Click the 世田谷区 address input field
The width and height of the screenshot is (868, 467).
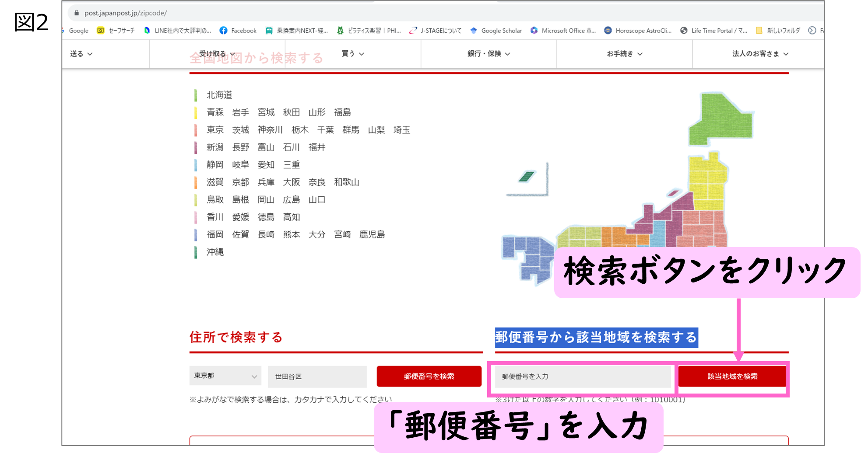[x=317, y=376]
